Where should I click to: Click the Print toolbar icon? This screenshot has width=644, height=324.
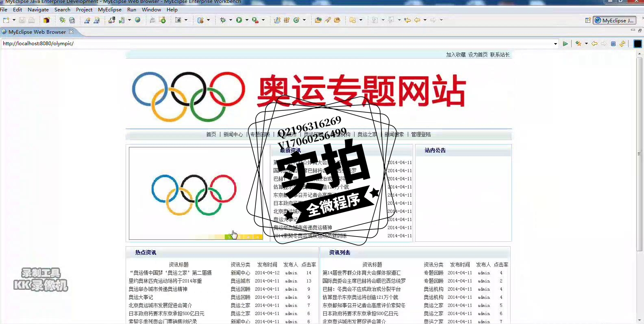click(x=31, y=20)
